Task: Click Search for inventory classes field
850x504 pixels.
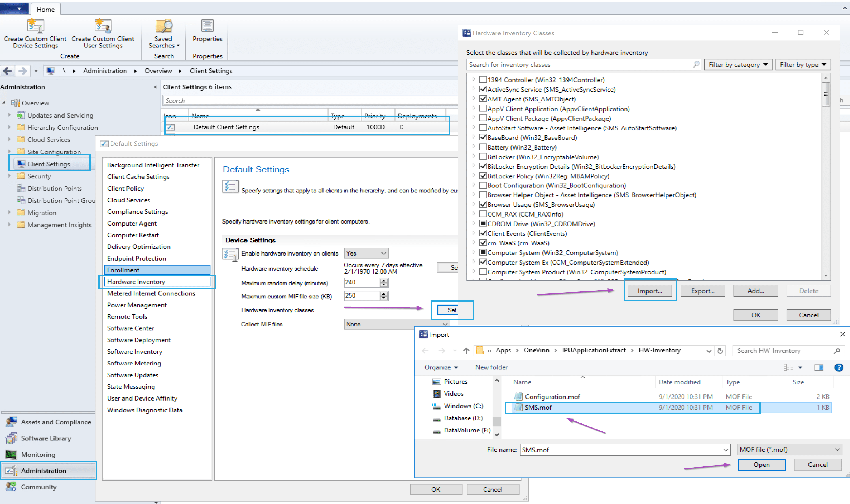Action: click(x=578, y=64)
